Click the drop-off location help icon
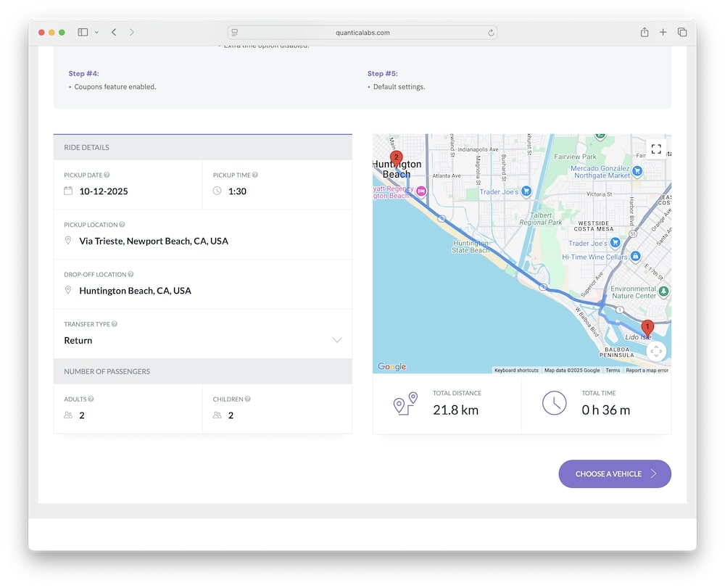 point(130,274)
